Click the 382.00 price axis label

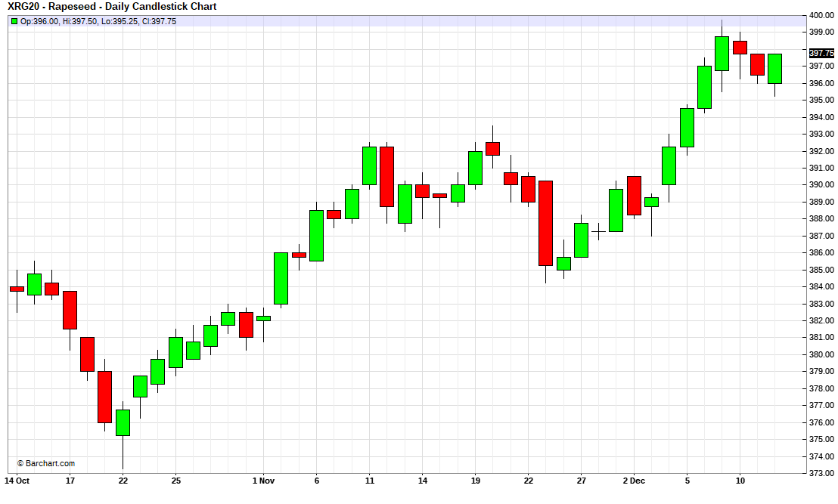[821, 320]
